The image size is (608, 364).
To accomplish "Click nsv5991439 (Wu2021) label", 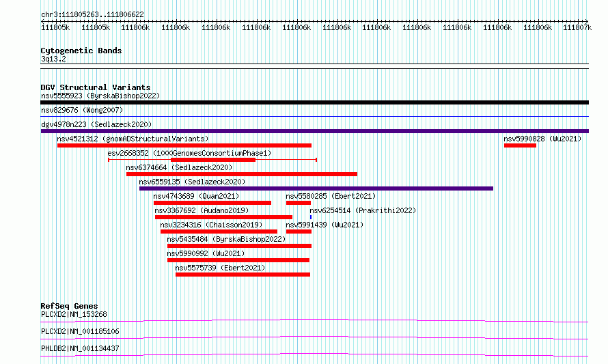I will 324,225.
